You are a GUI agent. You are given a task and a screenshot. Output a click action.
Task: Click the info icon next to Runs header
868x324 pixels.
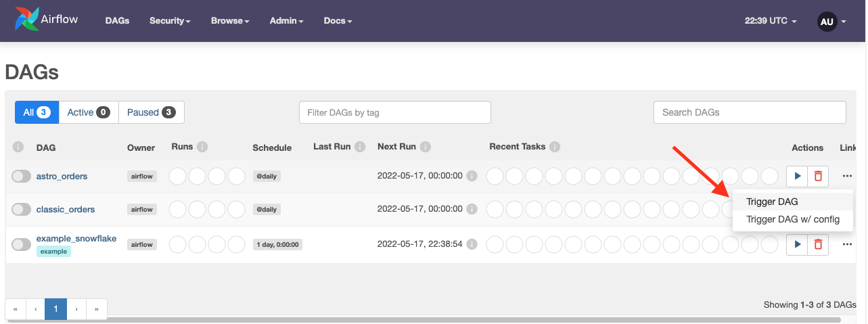[202, 147]
